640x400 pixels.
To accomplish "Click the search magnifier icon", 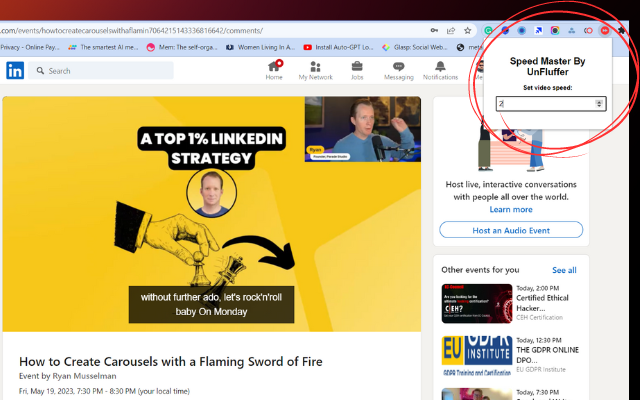I will [x=40, y=71].
